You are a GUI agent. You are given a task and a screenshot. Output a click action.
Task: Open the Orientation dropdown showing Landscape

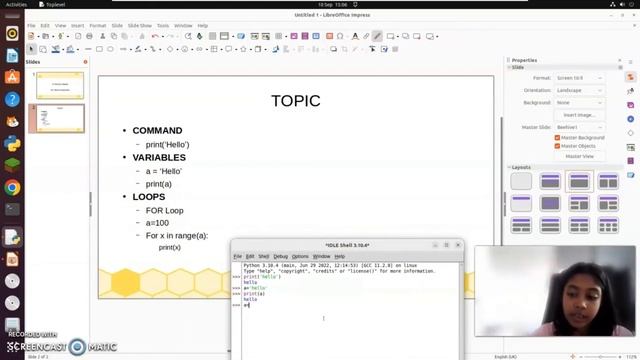[x=579, y=90]
